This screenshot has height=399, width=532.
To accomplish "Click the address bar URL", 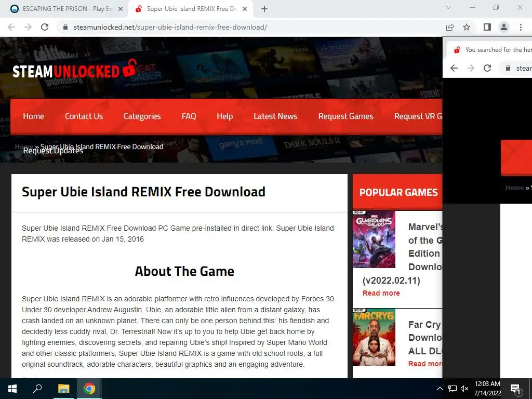I will click(170, 27).
